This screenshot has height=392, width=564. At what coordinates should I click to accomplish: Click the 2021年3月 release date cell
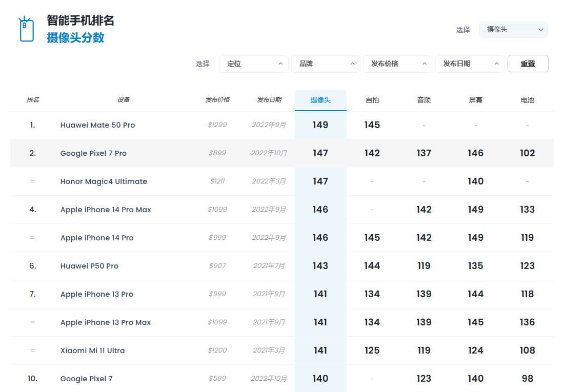click(269, 350)
